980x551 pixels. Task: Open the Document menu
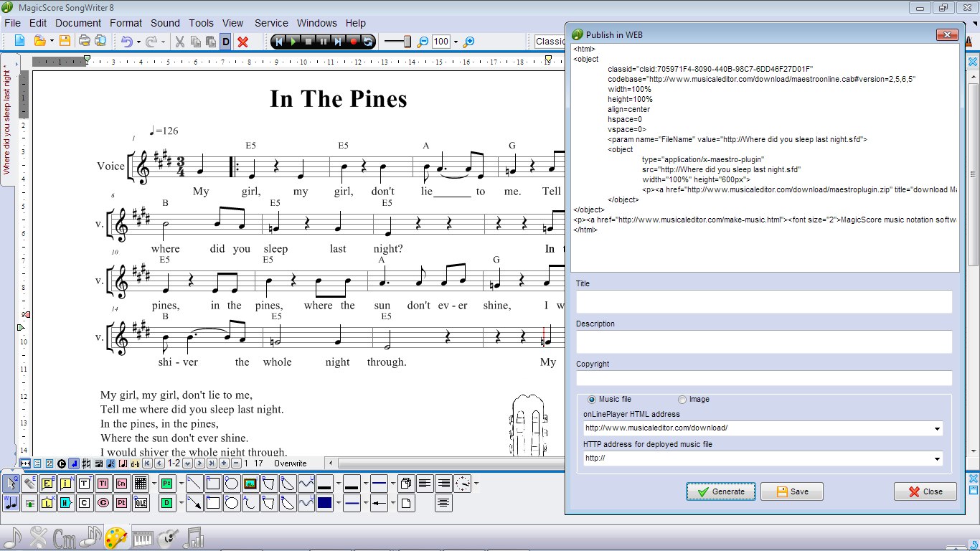(78, 23)
